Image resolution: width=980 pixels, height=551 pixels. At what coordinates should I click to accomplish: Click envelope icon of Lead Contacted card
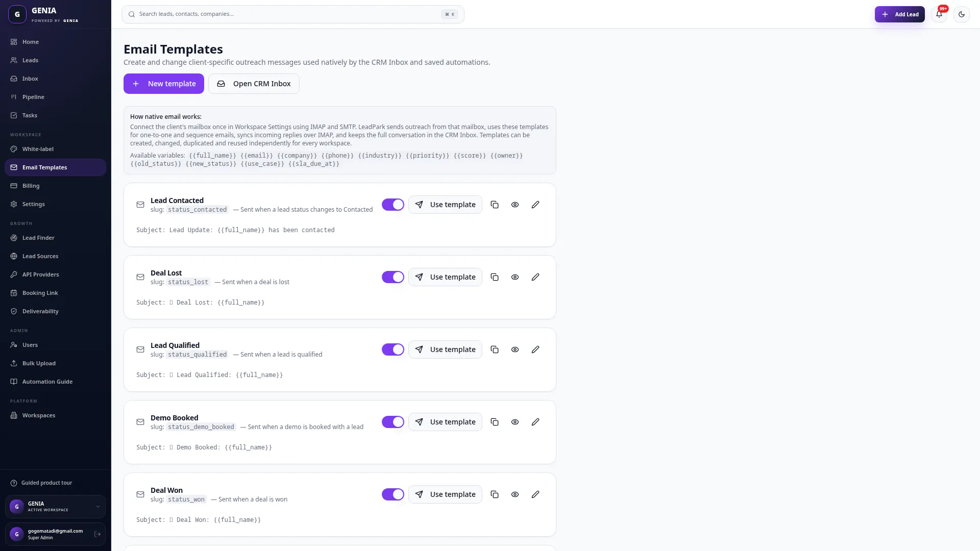click(x=140, y=205)
